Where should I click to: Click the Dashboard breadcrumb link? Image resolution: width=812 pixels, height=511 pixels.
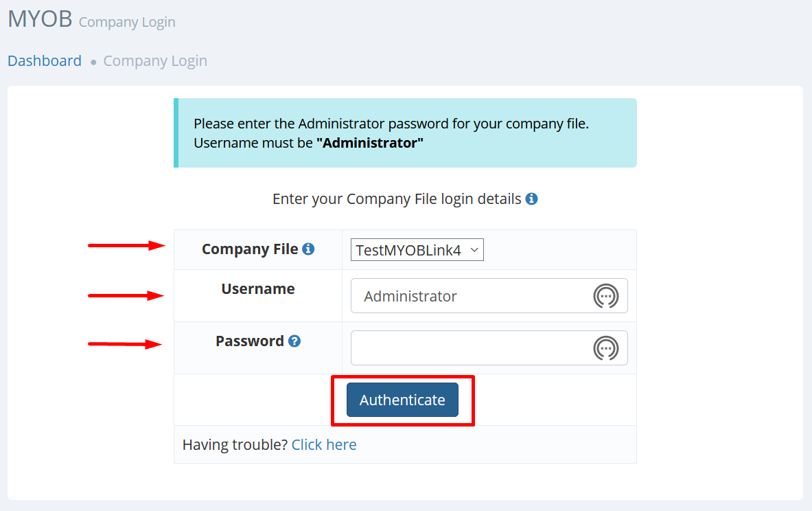point(45,61)
